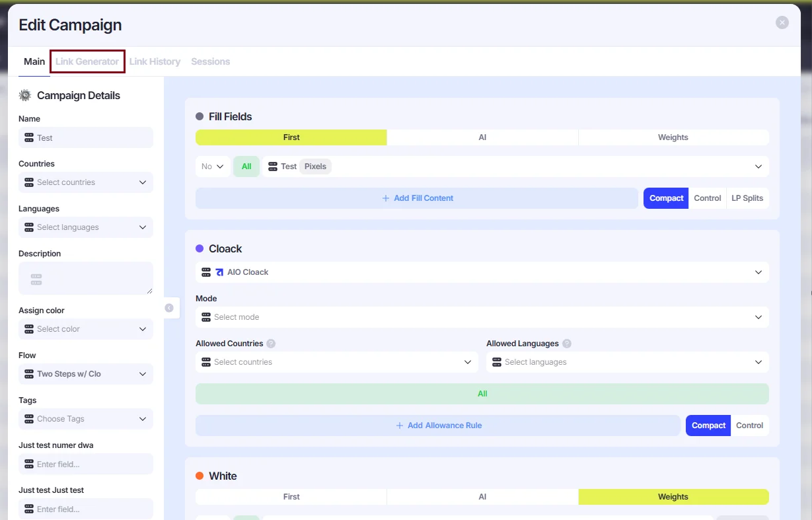812x520 pixels.
Task: Switch Fill Fields view to LP Splits
Action: click(x=747, y=198)
